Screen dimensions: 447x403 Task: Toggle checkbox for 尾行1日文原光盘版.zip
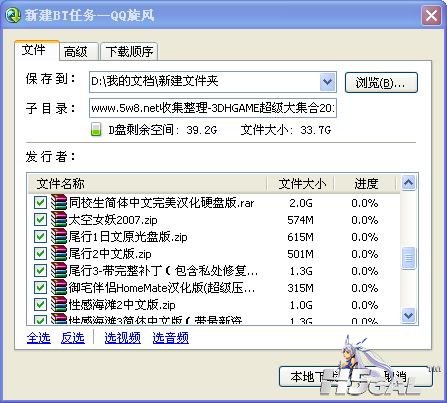click(x=40, y=236)
